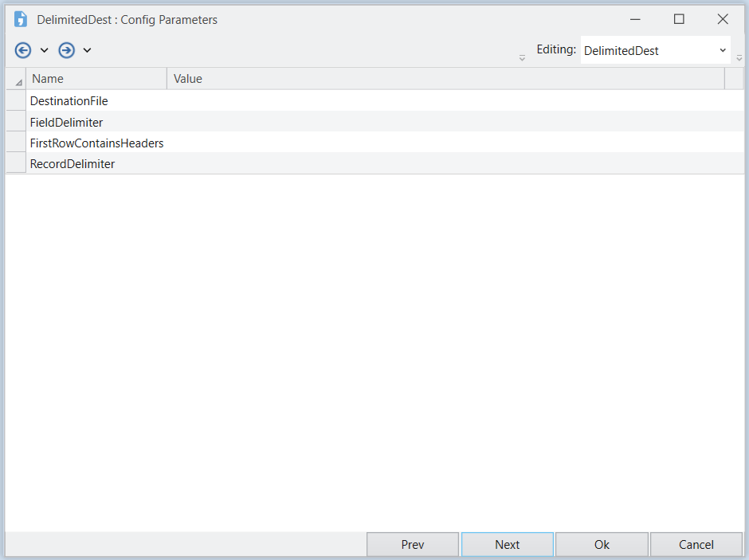Cancel the config dialog
This screenshot has width=749, height=560.
click(x=696, y=544)
